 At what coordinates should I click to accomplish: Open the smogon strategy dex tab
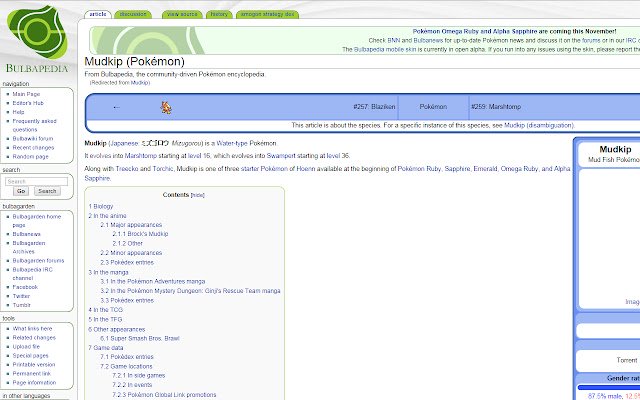point(267,14)
